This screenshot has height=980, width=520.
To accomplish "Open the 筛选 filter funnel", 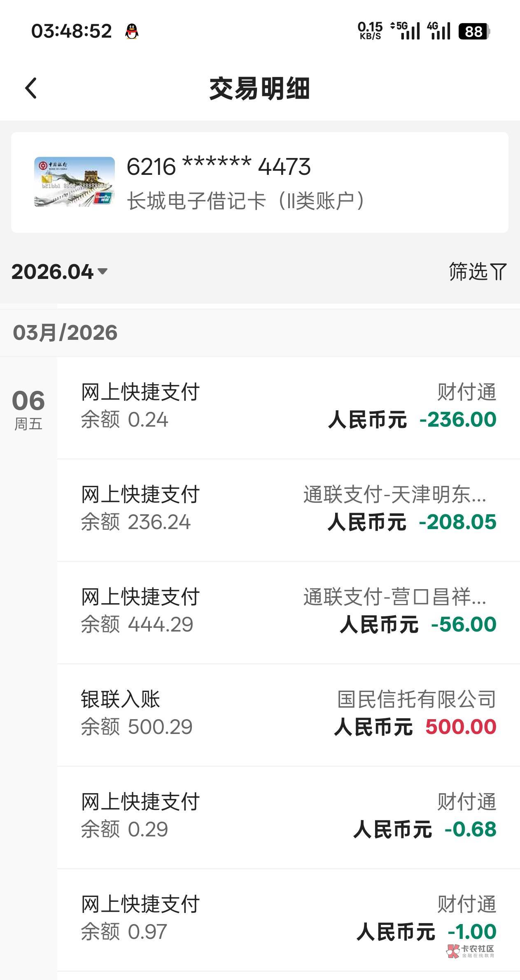I will (x=477, y=272).
